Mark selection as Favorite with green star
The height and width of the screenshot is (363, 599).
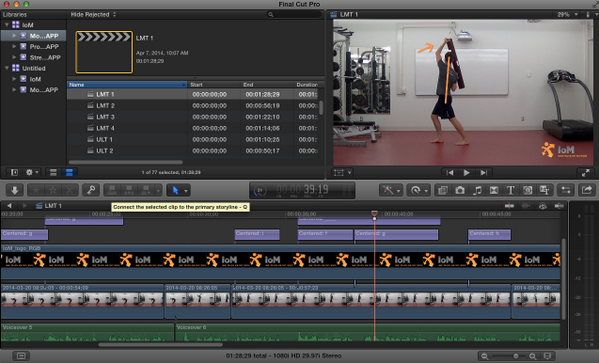tap(36, 190)
